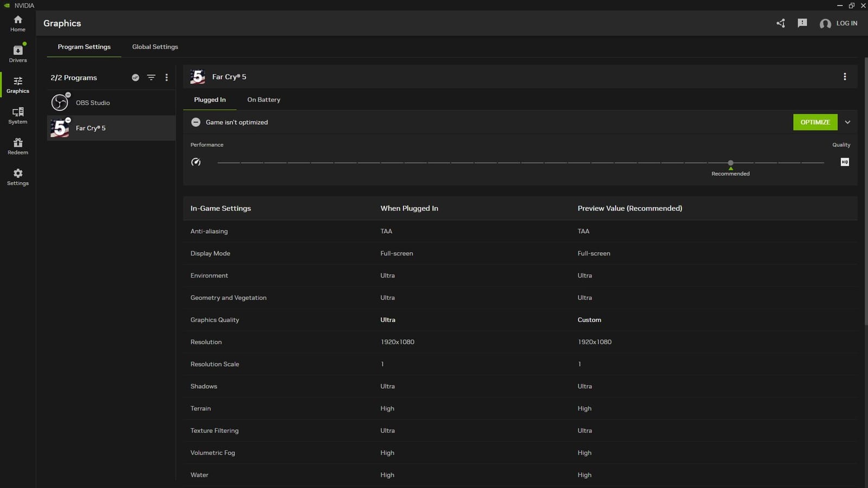Switch to the Global Settings tab

[x=155, y=47]
